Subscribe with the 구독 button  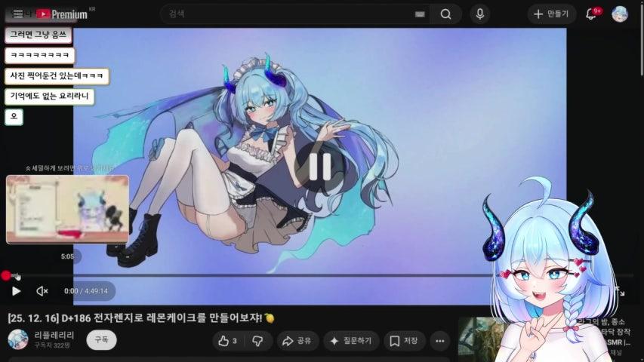101,340
